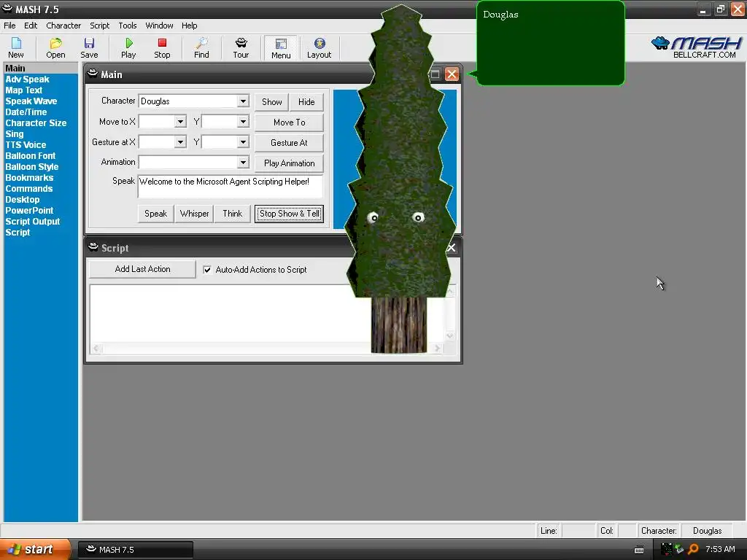Click the network tray icon next to magnifier

pyautogui.click(x=679, y=549)
